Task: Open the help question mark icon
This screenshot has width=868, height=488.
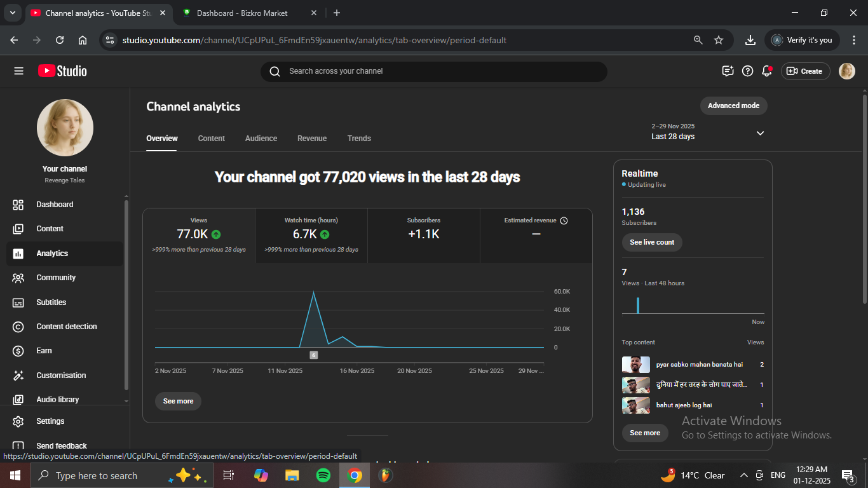Action: (748, 71)
